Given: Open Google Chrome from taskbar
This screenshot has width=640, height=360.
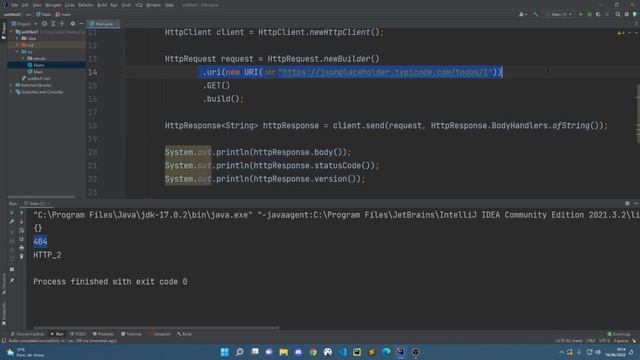Looking at the screenshot, I should tap(313, 352).
